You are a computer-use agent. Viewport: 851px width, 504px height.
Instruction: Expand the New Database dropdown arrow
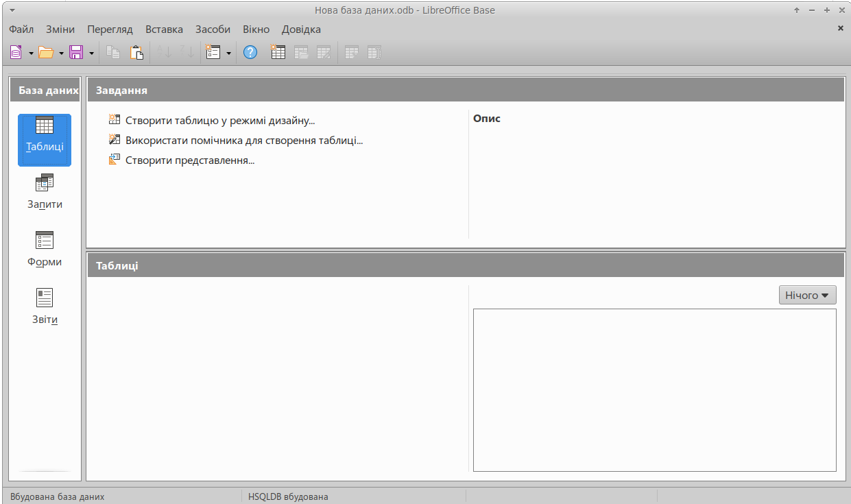point(31,53)
